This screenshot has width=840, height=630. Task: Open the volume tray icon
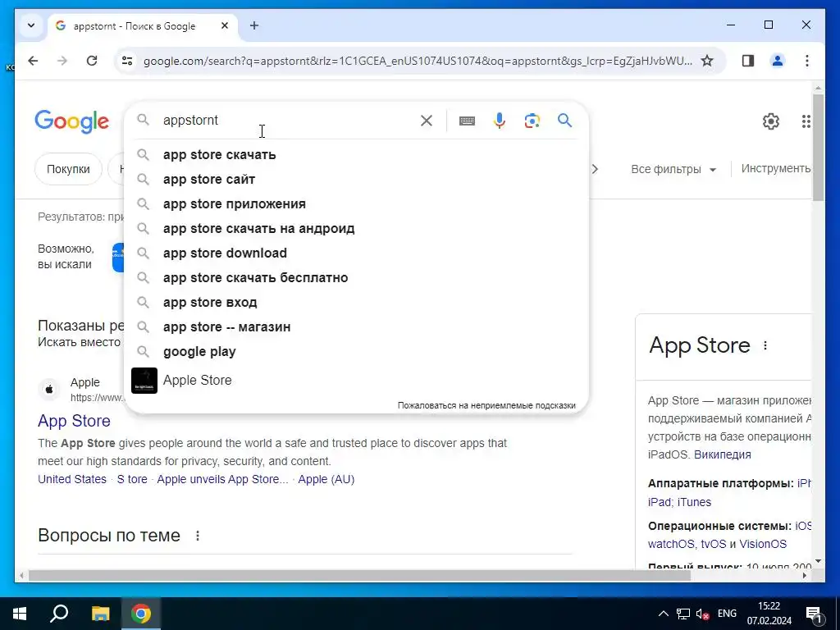tap(702, 614)
